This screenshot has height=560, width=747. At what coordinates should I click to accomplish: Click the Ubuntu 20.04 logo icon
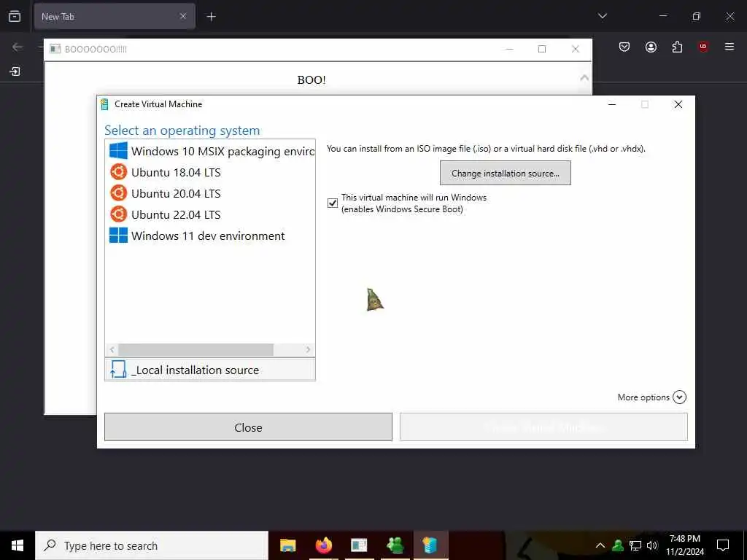click(118, 192)
